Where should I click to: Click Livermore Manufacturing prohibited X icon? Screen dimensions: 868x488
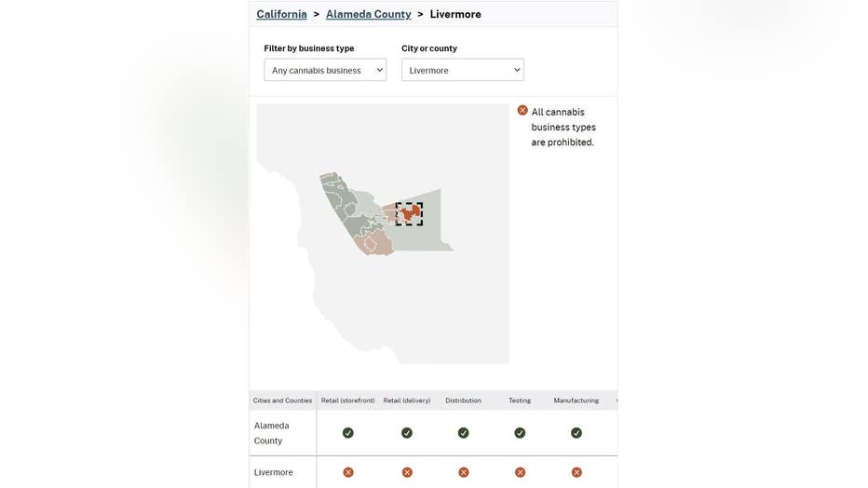[x=576, y=472]
